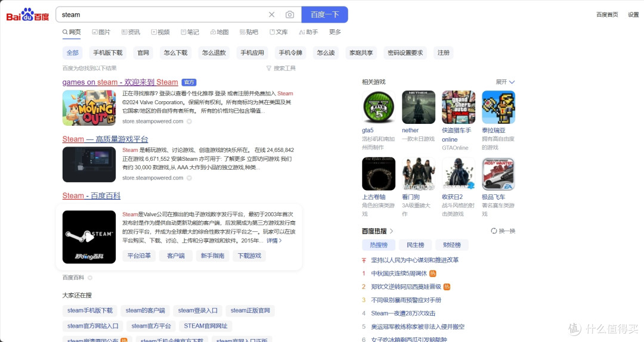644x342 pixels.
Task: Click related search steam正版官网
Action: pos(250,311)
